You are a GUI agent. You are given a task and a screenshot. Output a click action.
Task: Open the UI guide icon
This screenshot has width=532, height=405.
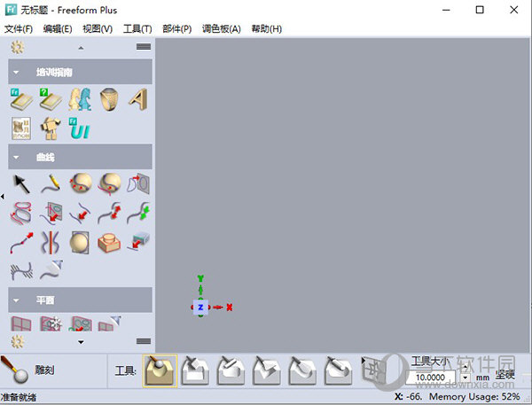80,129
